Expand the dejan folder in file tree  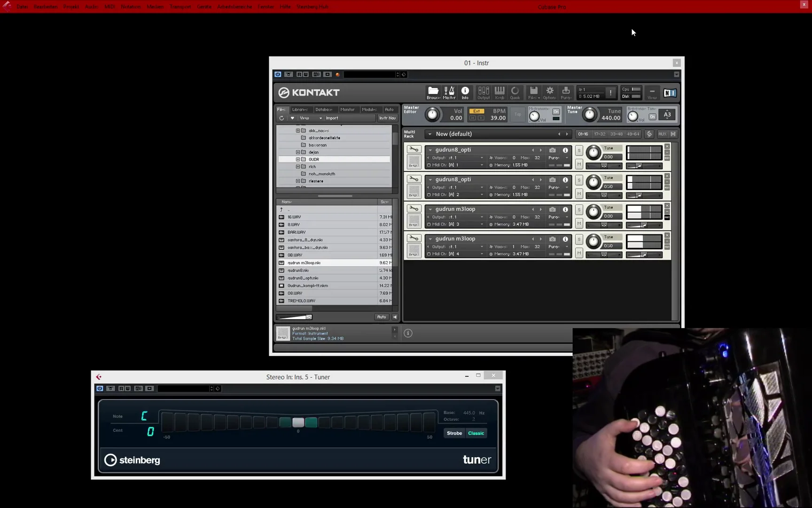tap(298, 152)
